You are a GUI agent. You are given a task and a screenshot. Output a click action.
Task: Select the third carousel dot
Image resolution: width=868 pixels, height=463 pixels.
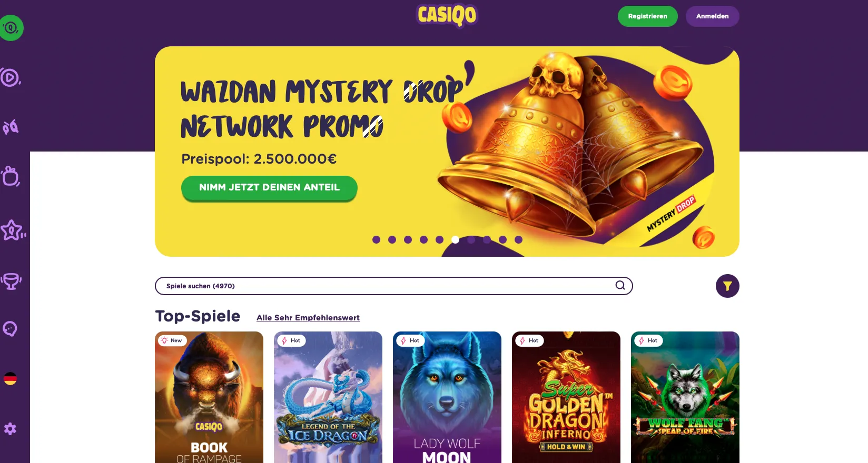(x=408, y=239)
